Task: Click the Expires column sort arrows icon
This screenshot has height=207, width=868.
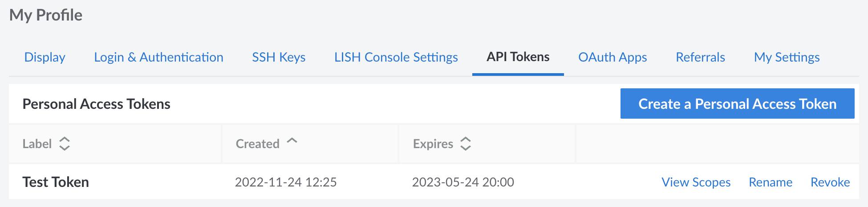Action: coord(466,144)
